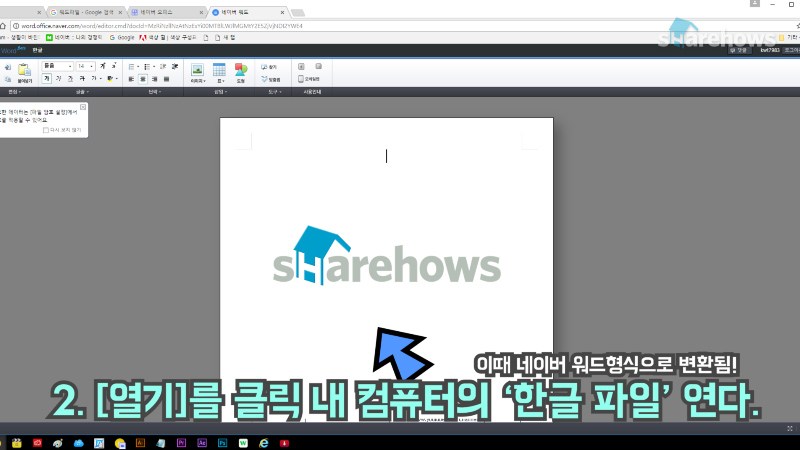Toggle italic text formatting
800x450 pixels.
58,79
